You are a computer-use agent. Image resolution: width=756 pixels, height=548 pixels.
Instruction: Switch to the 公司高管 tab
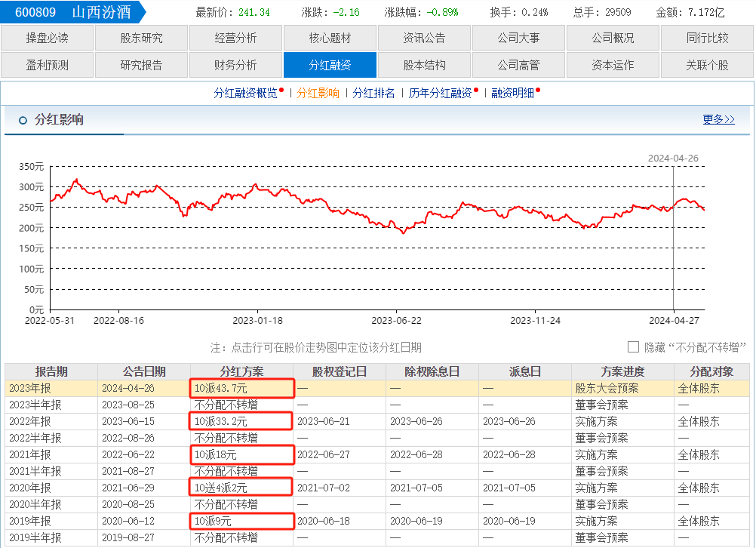tap(519, 65)
